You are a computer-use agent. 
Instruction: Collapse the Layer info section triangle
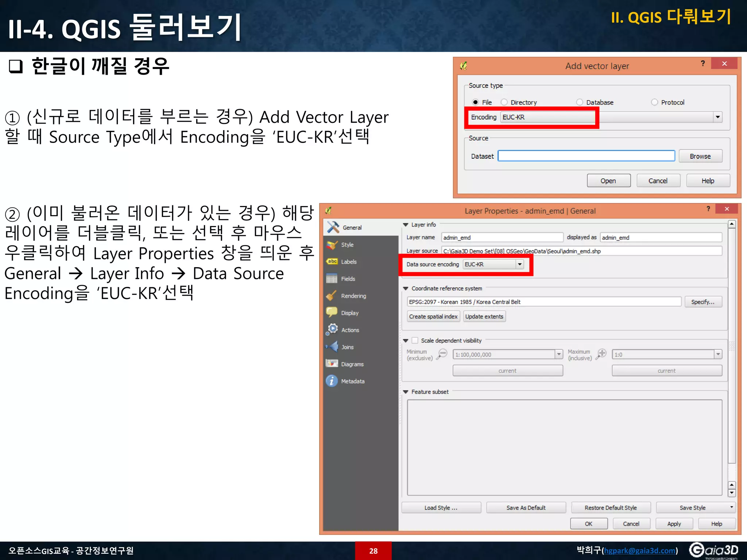tap(406, 225)
